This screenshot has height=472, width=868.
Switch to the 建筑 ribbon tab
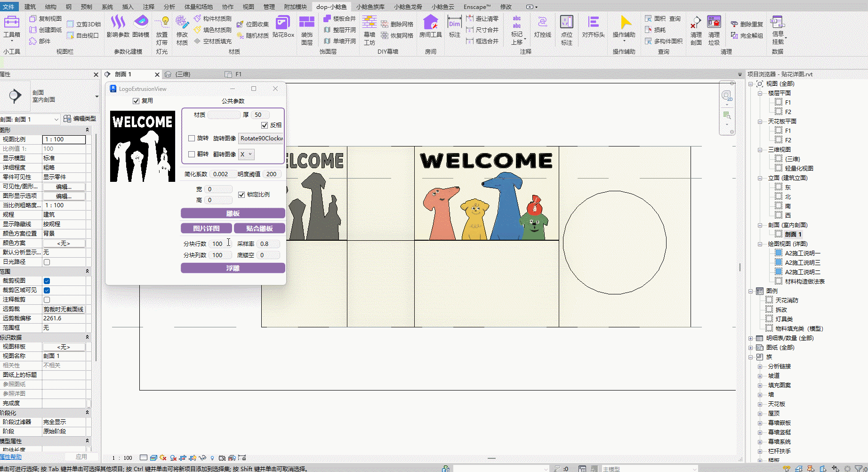click(x=30, y=7)
